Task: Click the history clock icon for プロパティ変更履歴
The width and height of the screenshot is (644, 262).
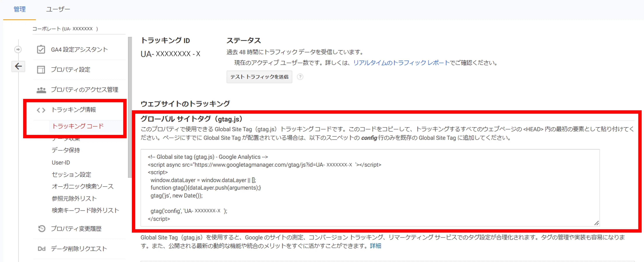Action: coord(41,228)
